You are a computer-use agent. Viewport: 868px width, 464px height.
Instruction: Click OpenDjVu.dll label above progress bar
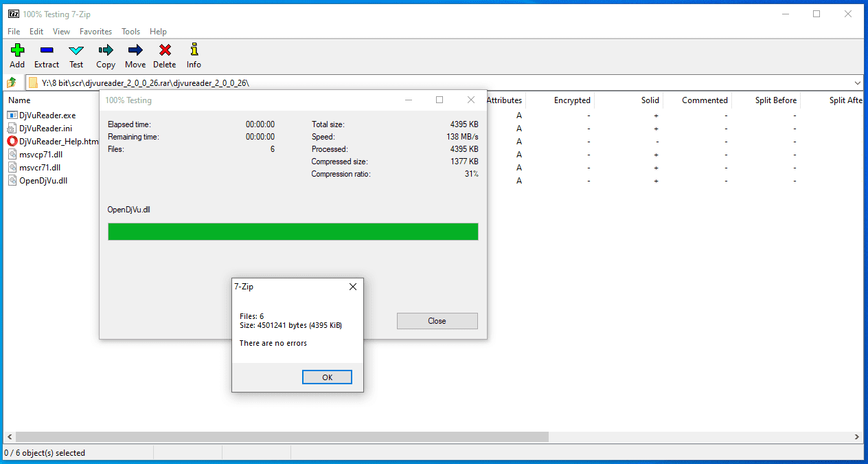129,210
